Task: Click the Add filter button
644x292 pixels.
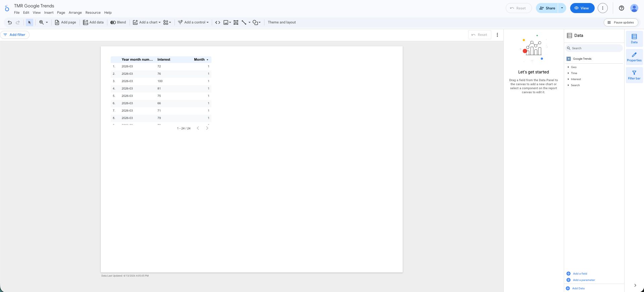Action: click(x=15, y=35)
